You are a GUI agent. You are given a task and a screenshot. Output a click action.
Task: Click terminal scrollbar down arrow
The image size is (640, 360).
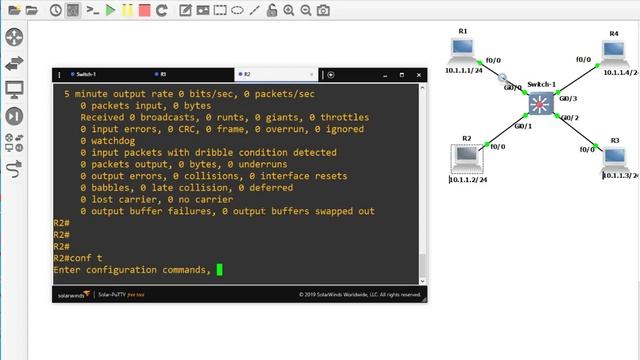pos(422,281)
